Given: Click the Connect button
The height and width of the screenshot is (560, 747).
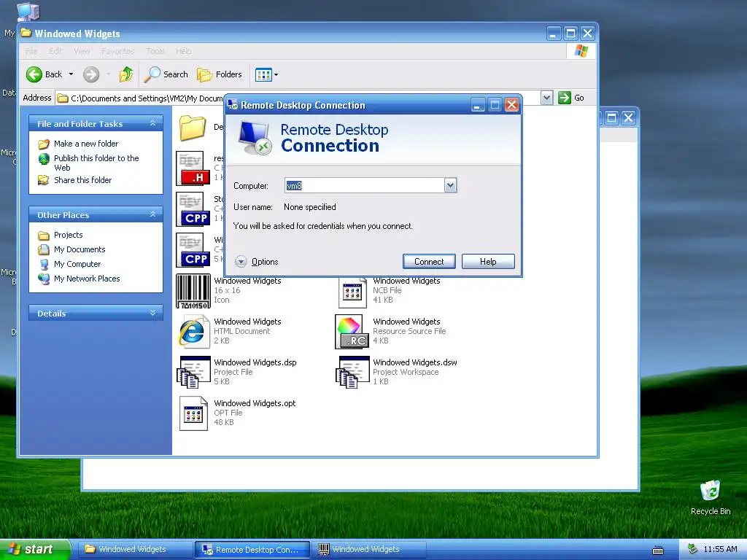Looking at the screenshot, I should point(429,262).
